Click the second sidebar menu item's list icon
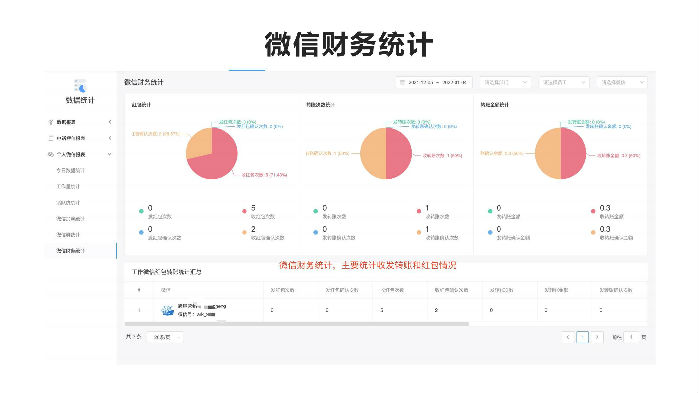This screenshot has height=393, width=700. (x=50, y=138)
